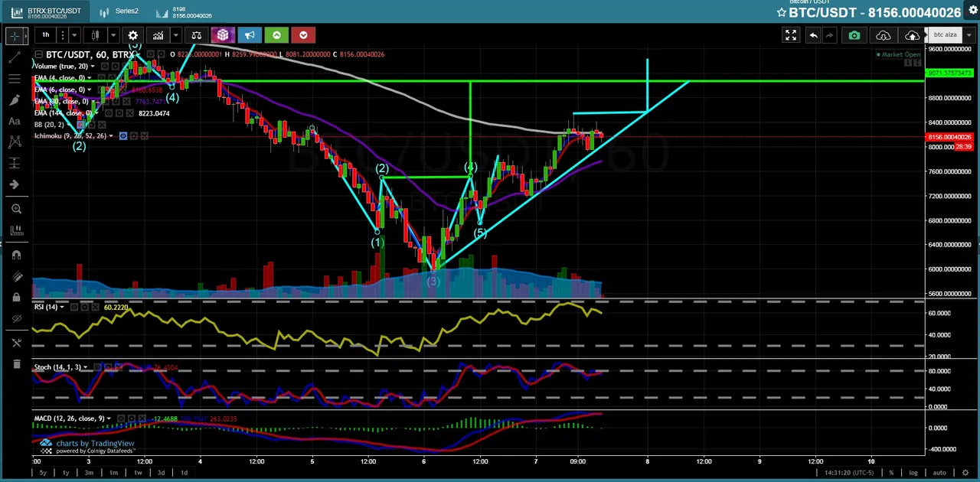The width and height of the screenshot is (980, 482).
Task: Open candlestick chart style dropdown arrow
Action: click(113, 35)
